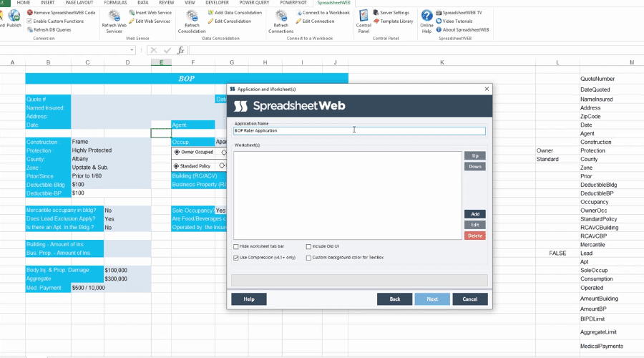The image size is (644, 358).
Task: Click the Back button
Action: click(x=395, y=299)
